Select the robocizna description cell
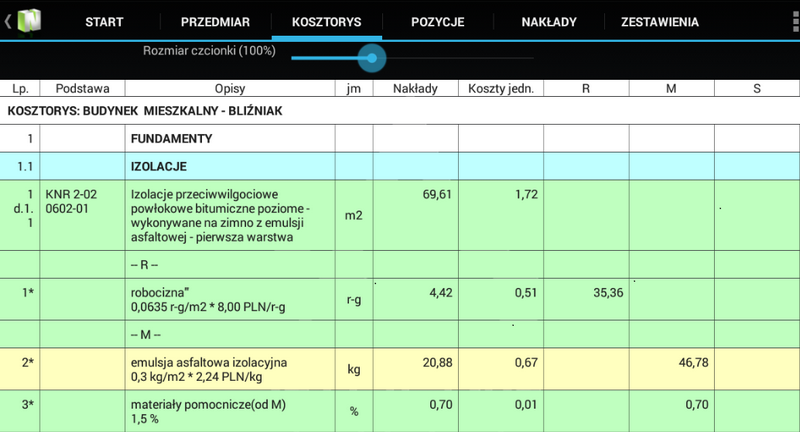This screenshot has height=432, width=800. pyautogui.click(x=230, y=299)
